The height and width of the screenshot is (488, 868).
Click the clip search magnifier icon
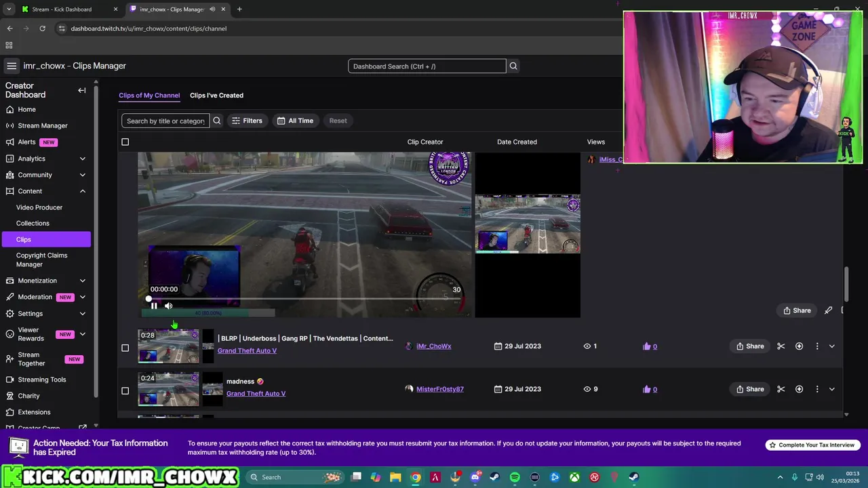click(217, 121)
